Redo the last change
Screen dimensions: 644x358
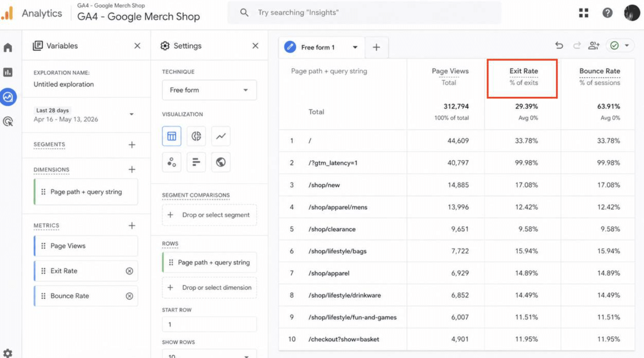[576, 46]
